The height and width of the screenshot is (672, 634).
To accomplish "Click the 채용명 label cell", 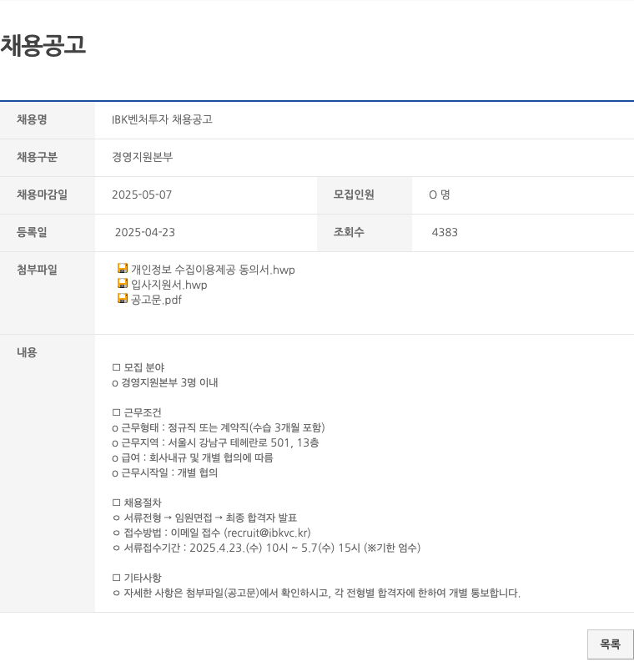I will coord(48,120).
